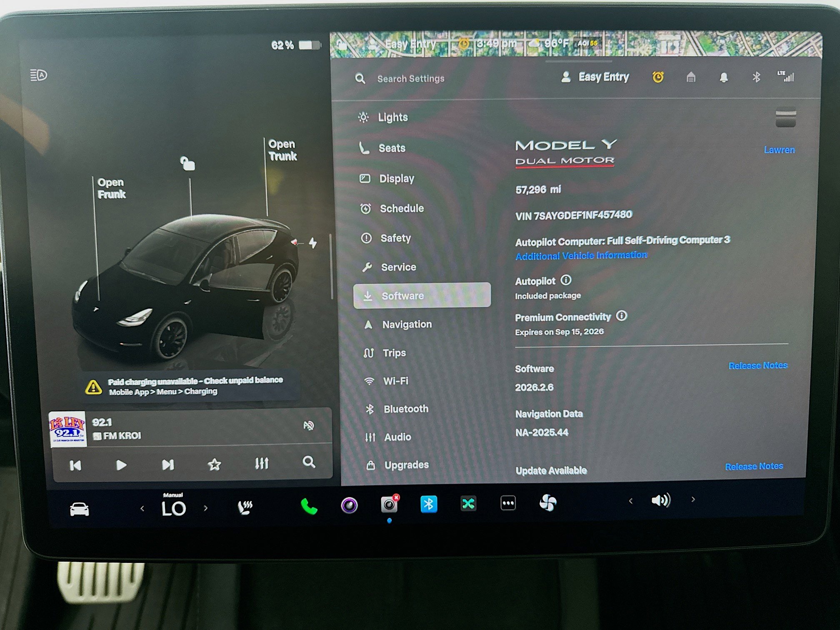
Task: Tap the speaker volume icon
Action: tap(661, 500)
